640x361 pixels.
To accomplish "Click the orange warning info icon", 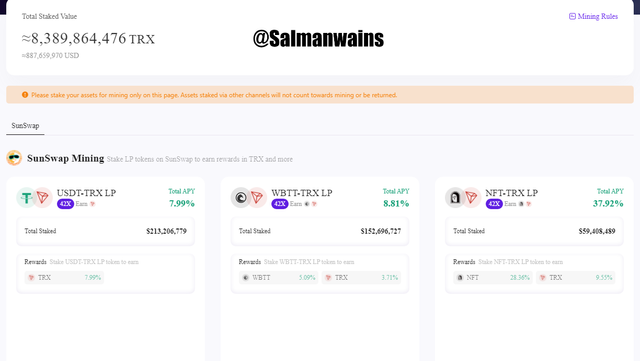I will tap(25, 95).
